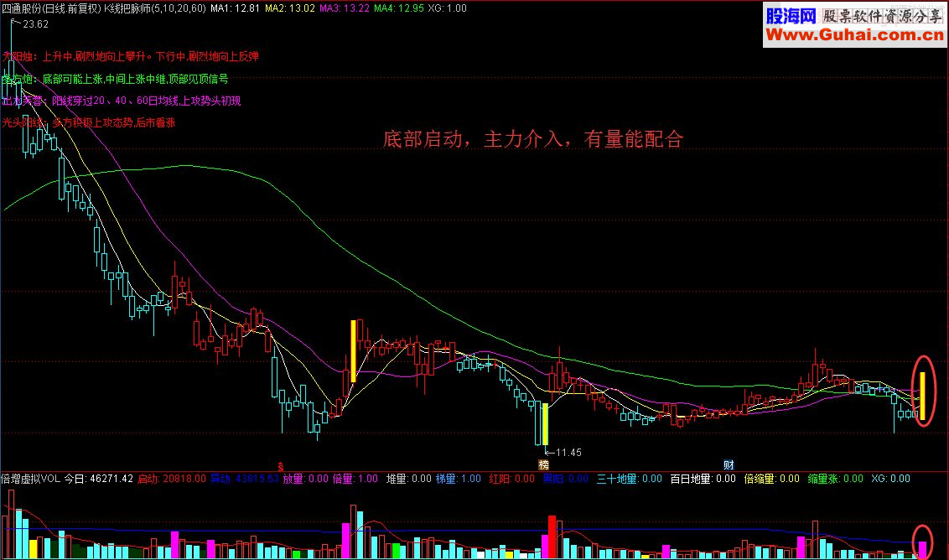Viewport: 949px width, 560px height.
Task: Select the 缩量涨: 0.00 value
Action: 836,479
